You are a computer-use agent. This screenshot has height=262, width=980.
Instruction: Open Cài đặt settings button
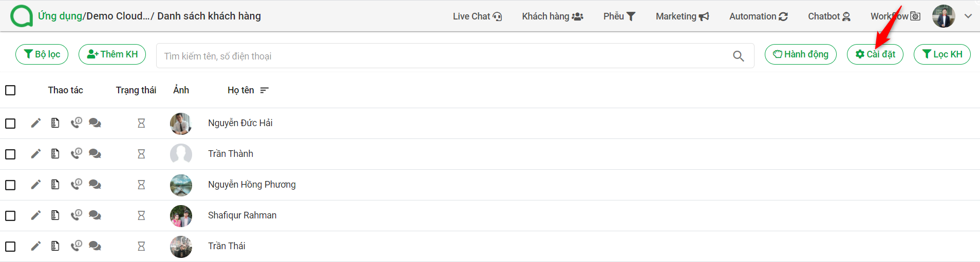[x=875, y=54]
